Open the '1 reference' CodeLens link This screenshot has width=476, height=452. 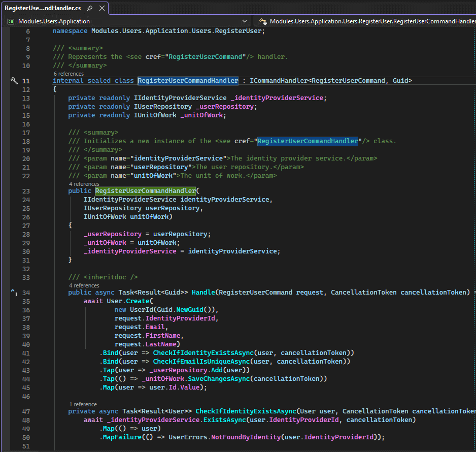83,404
